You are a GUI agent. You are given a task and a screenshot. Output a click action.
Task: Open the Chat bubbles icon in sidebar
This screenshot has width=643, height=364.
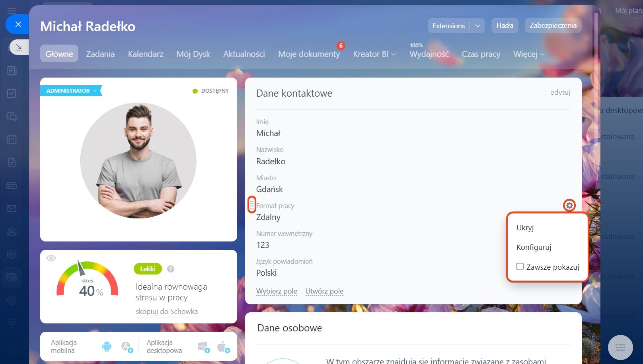tap(12, 117)
